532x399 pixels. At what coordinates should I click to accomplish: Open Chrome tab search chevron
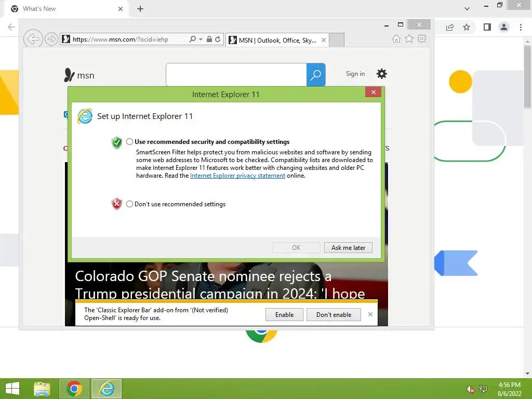(467, 9)
